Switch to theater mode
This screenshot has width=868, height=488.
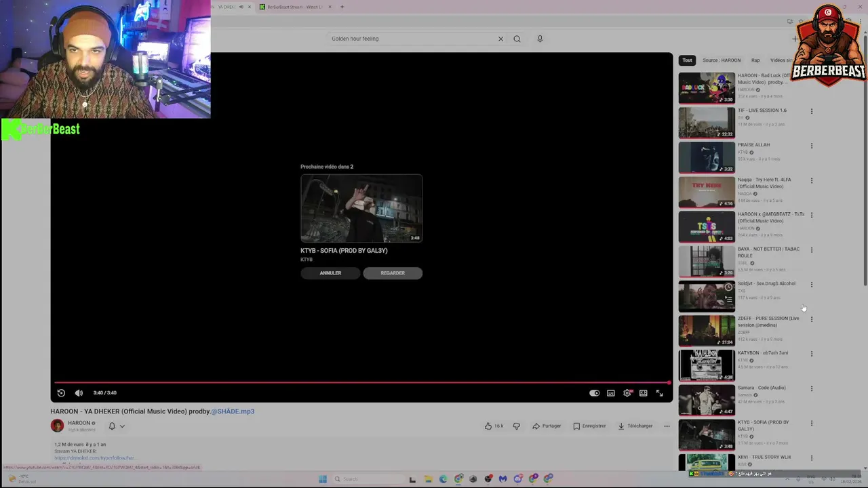644,393
